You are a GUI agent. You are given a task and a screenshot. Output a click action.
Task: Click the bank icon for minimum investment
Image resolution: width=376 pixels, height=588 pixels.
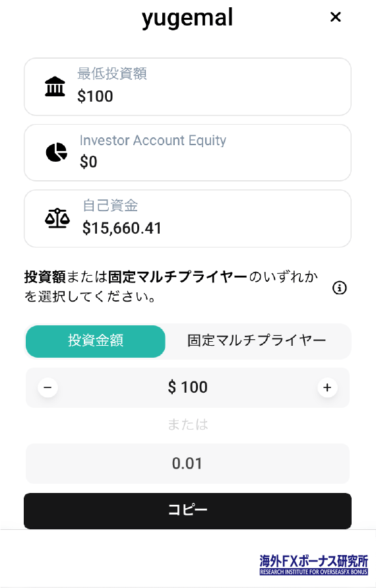click(x=55, y=86)
